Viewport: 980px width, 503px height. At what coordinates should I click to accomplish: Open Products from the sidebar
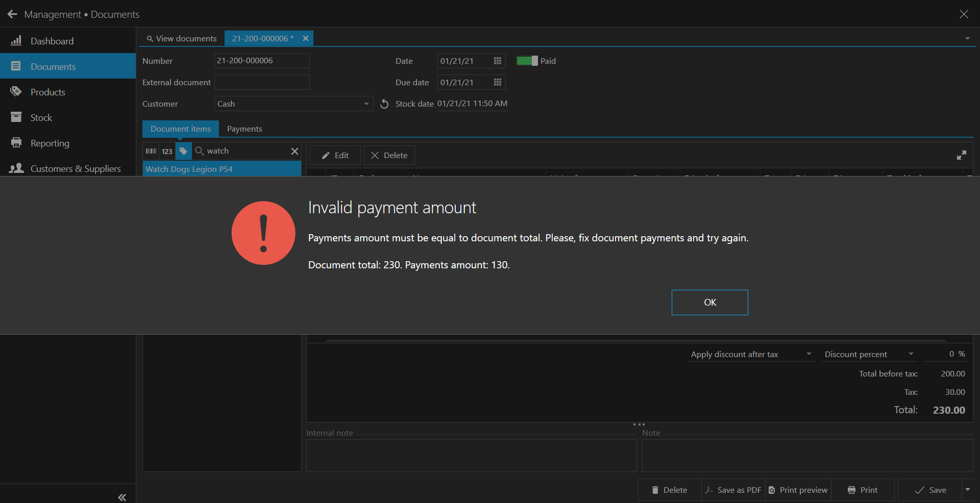[x=47, y=92]
